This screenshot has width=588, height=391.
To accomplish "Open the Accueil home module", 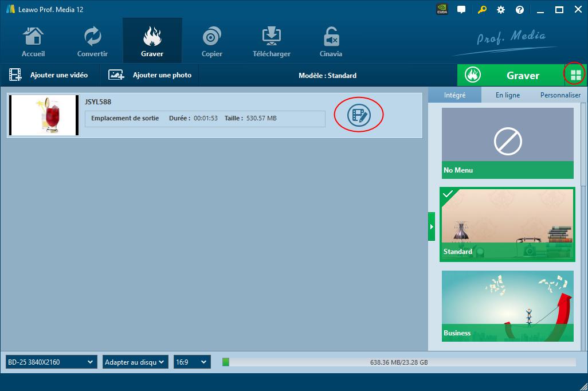I will [33, 41].
